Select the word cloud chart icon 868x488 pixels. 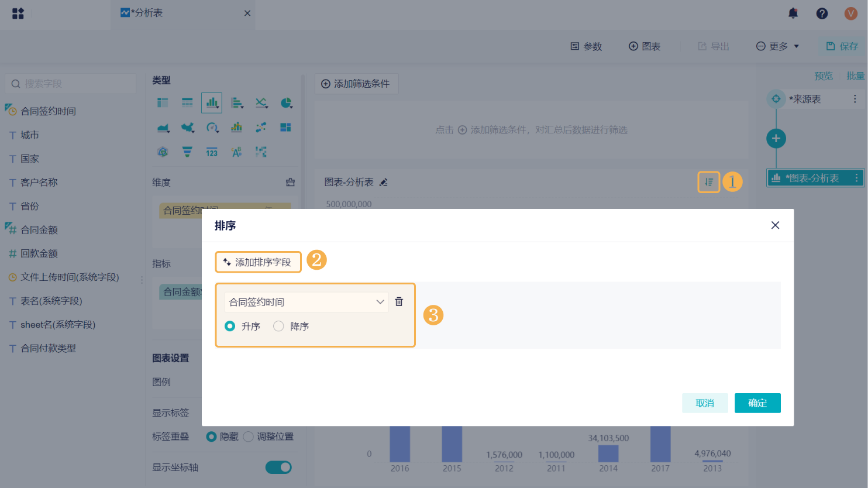click(236, 152)
